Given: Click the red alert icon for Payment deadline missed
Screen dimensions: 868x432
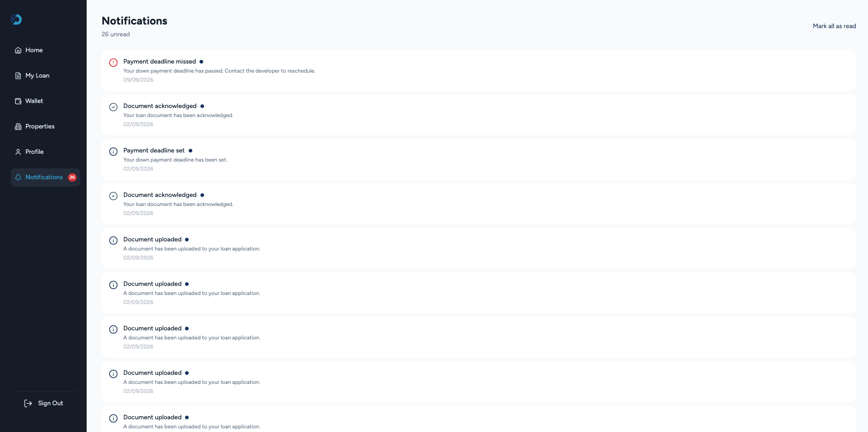Looking at the screenshot, I should tap(113, 63).
